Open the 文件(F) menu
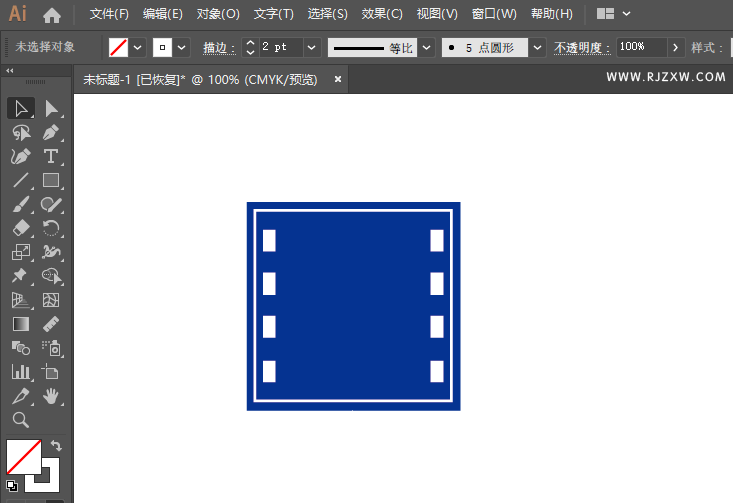 109,14
